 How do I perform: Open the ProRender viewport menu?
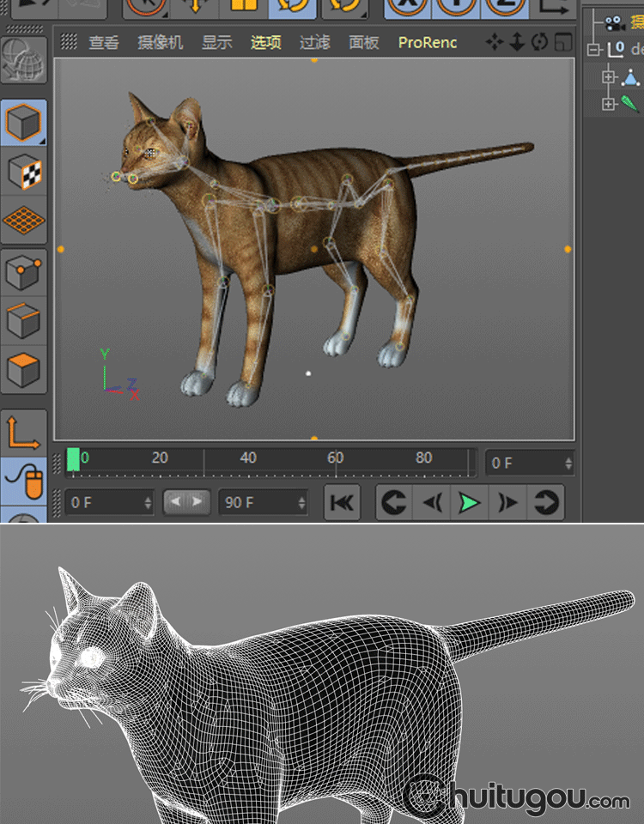point(427,42)
